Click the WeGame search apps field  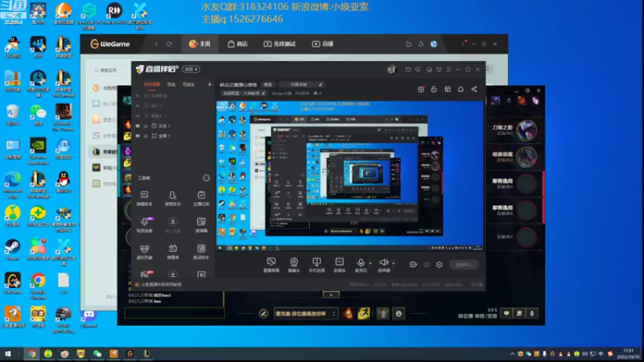[x=110, y=70]
